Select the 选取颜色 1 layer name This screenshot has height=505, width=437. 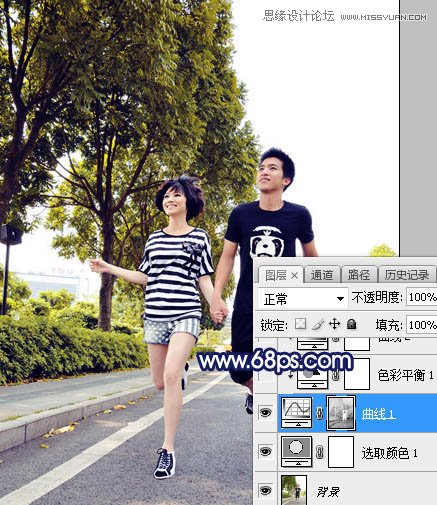point(390,453)
